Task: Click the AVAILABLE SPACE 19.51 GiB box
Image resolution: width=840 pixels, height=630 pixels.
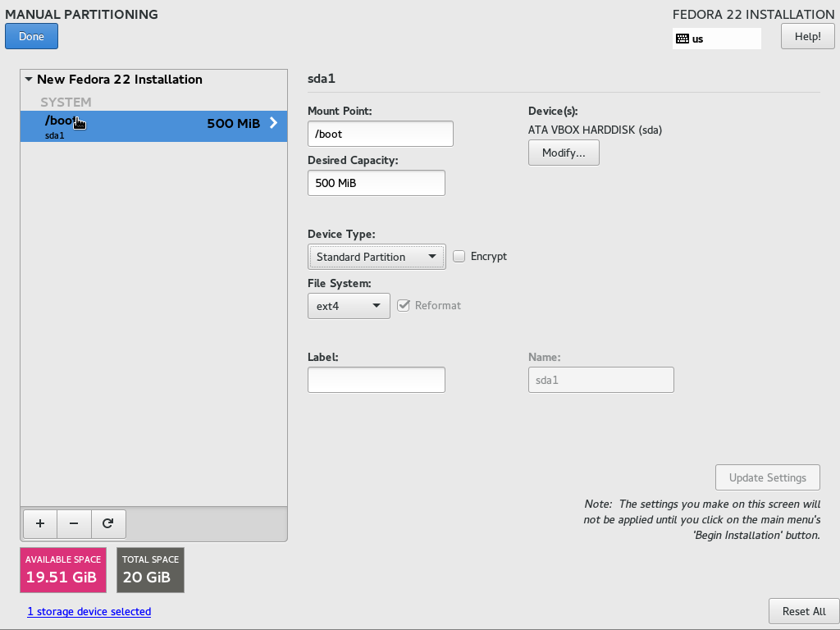Action: 63,570
